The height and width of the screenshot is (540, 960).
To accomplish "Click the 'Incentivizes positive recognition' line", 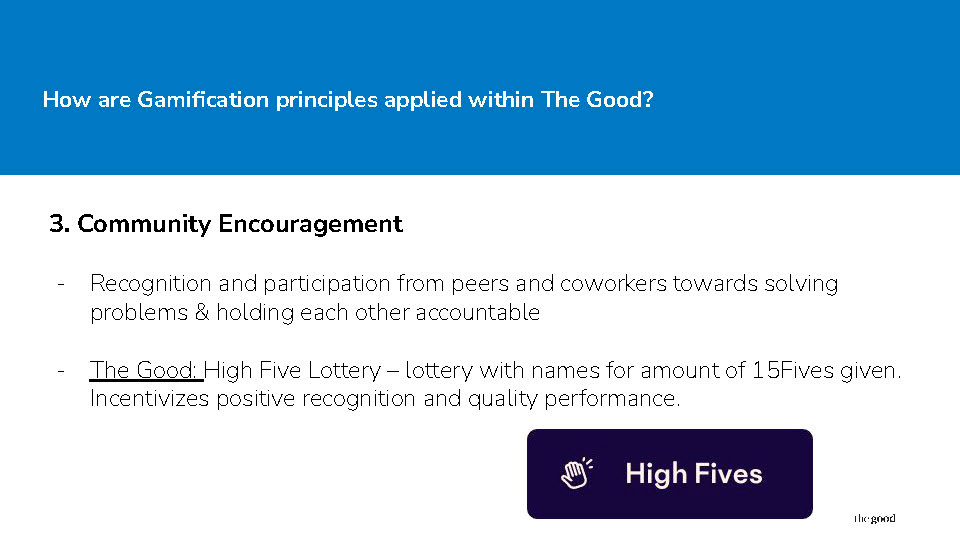I will [384, 399].
